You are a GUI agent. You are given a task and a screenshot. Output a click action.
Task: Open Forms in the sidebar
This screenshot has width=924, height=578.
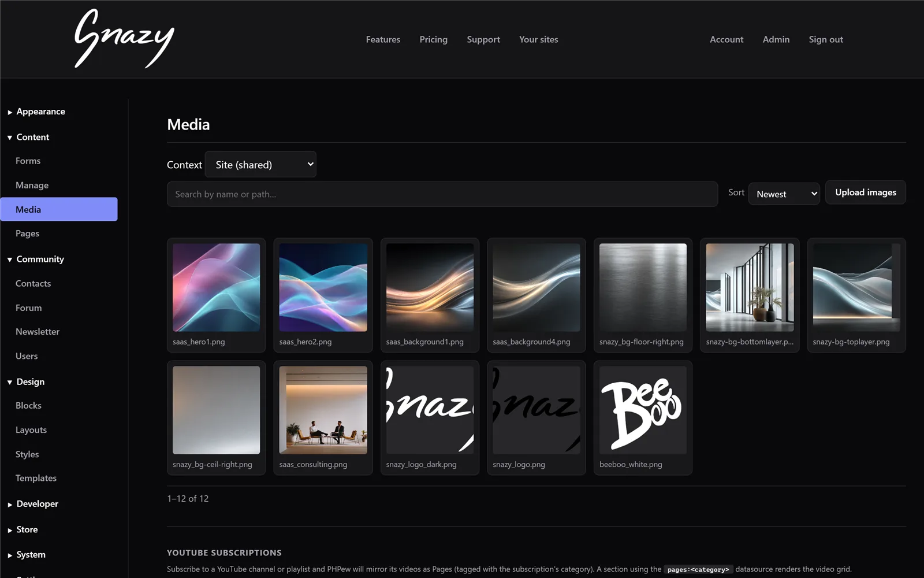pos(59,161)
